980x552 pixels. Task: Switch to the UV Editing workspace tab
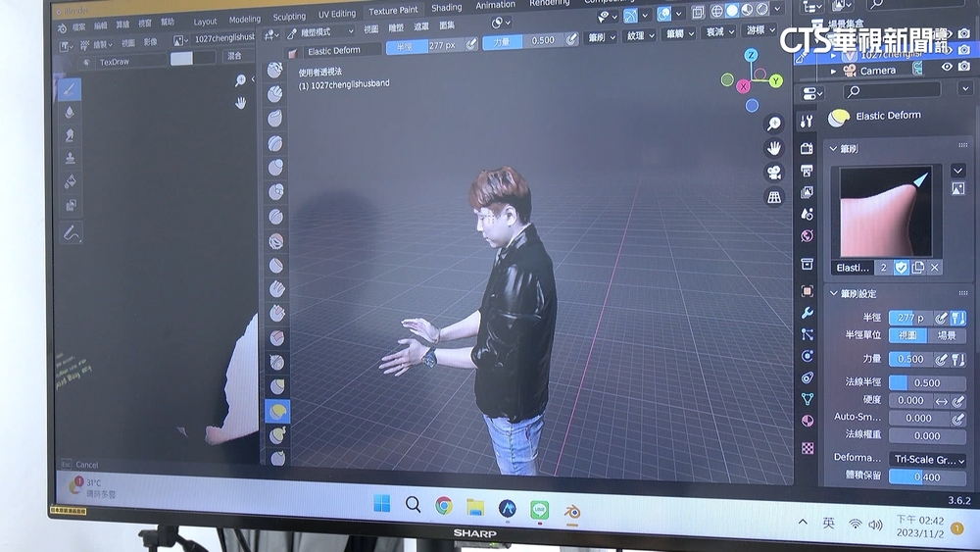click(336, 14)
